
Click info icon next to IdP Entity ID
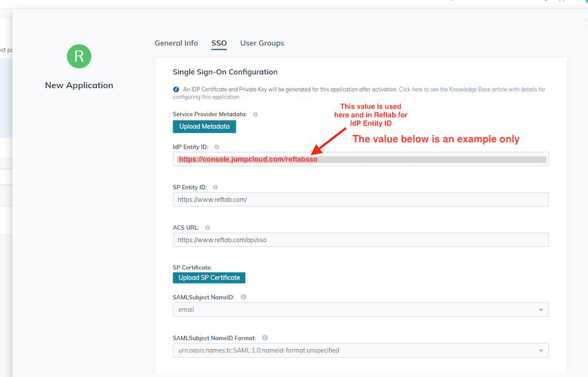pyautogui.click(x=217, y=147)
